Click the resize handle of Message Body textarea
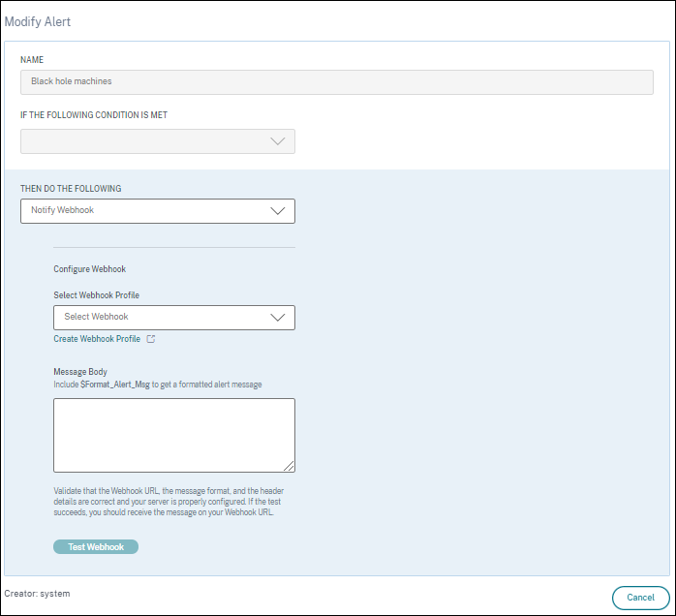676x616 pixels. coord(289,466)
